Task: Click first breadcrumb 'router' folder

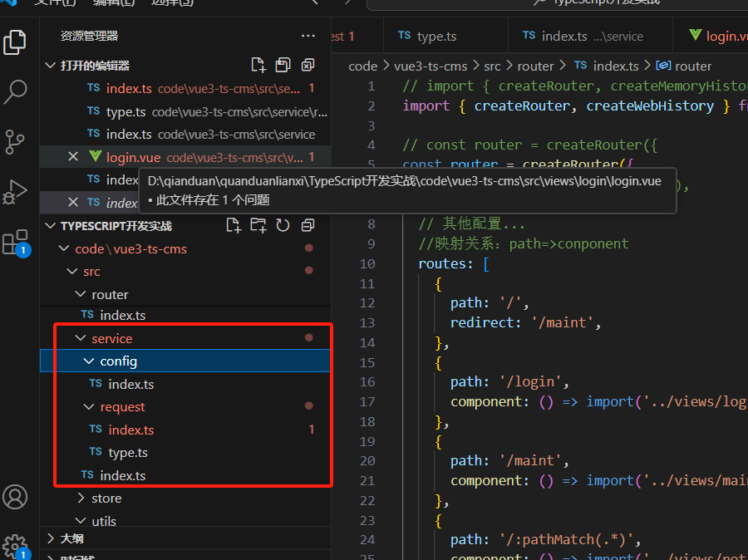Action: pos(535,66)
